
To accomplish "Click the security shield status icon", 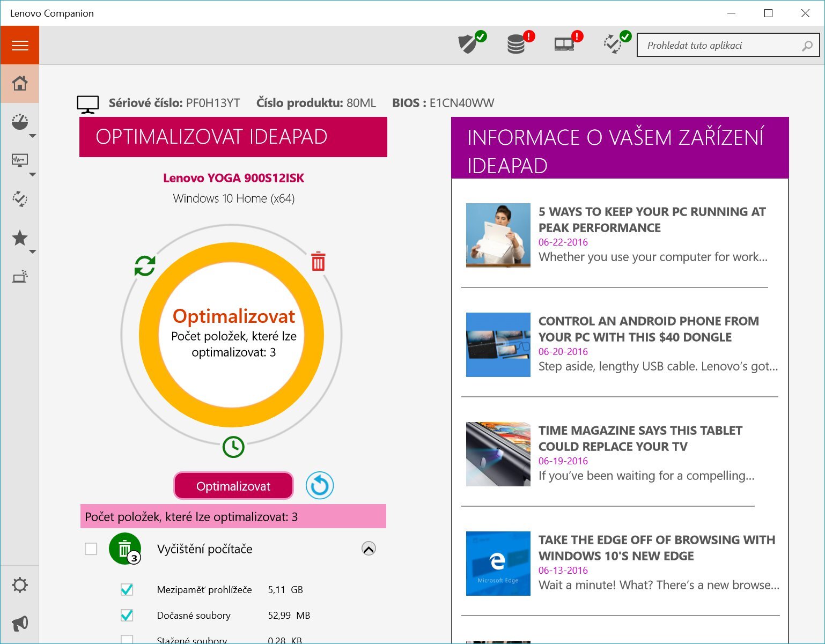I will tap(469, 44).
